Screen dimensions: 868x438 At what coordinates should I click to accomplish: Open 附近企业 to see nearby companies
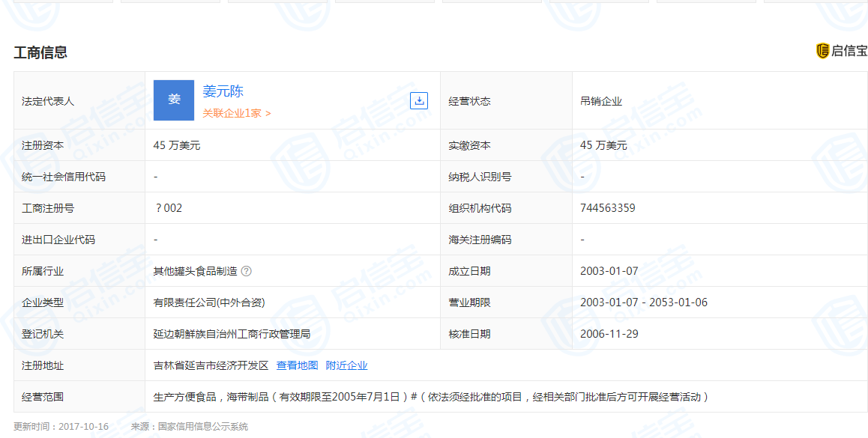pyautogui.click(x=345, y=365)
